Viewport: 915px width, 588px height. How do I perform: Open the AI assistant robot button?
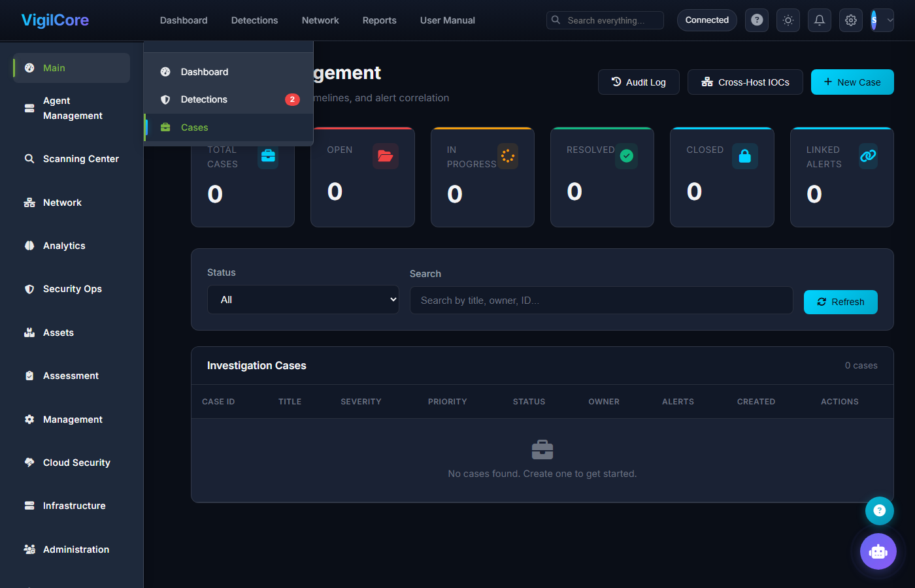click(878, 551)
